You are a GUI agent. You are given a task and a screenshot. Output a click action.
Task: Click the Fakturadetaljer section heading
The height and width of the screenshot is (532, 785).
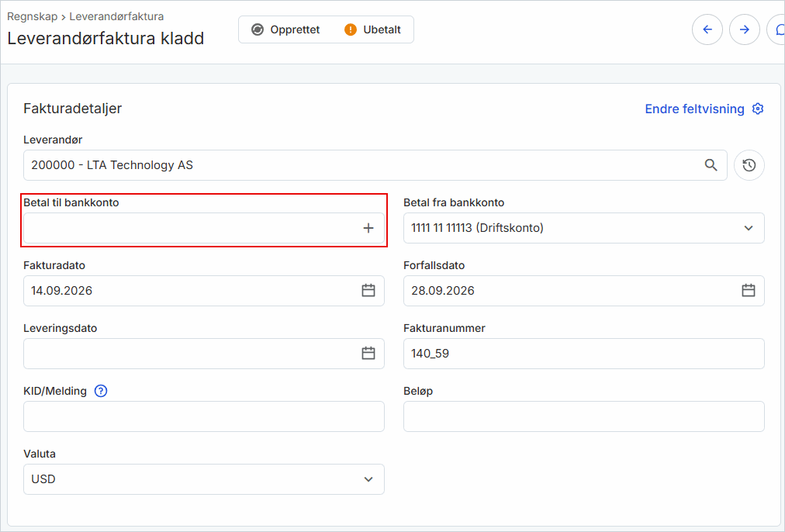point(73,109)
